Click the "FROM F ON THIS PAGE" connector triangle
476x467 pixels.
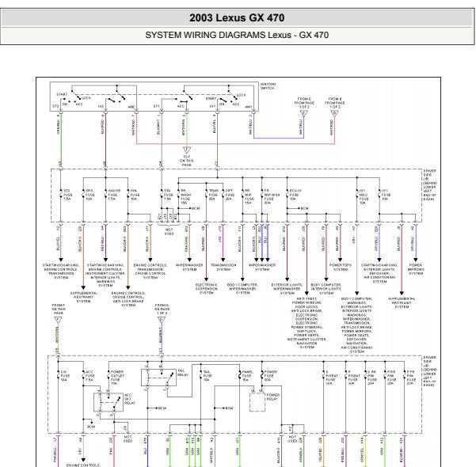point(58,320)
